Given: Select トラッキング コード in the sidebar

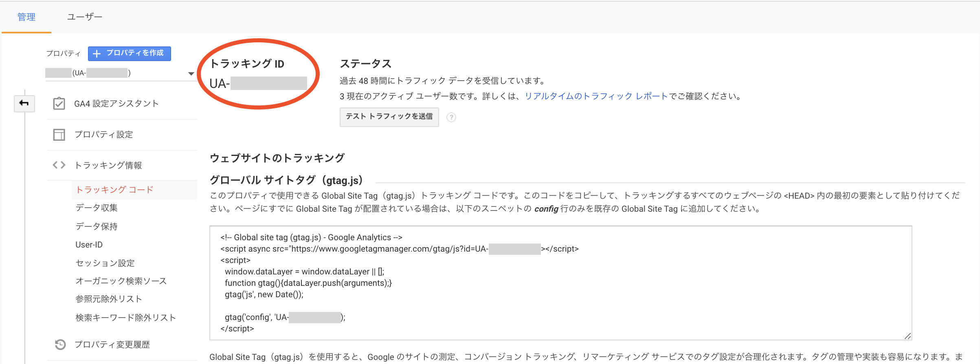Looking at the screenshot, I should tap(115, 190).
